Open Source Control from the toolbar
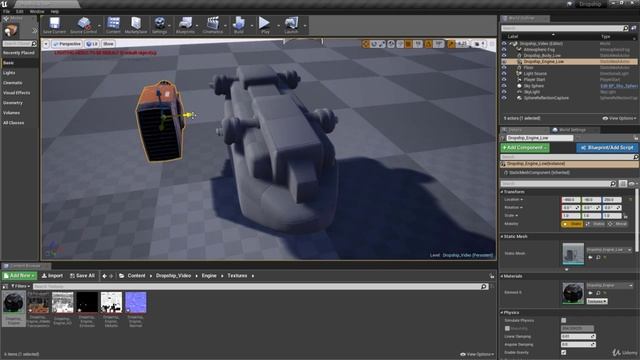 pyautogui.click(x=83, y=25)
